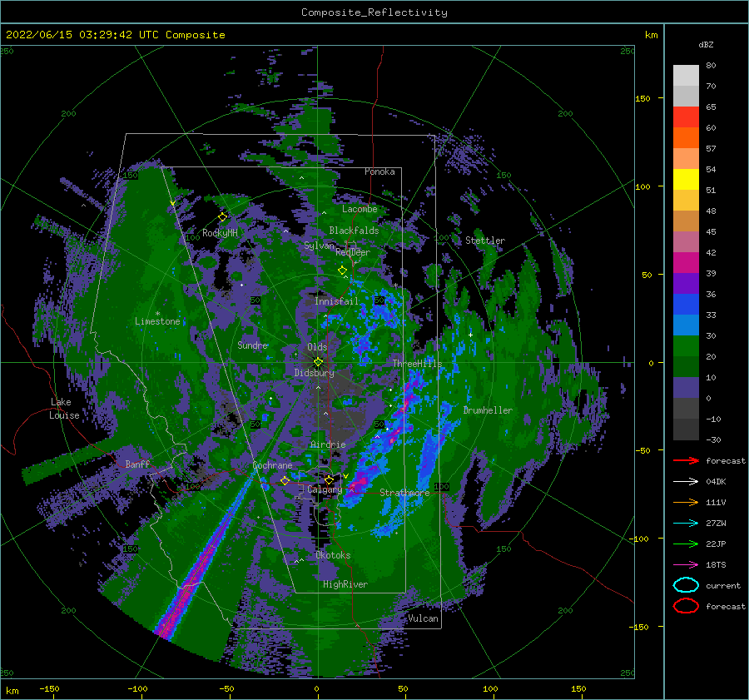Viewport: 749px width, 700px height.
Task: Click the 18TS legend label
Action: [x=716, y=565]
